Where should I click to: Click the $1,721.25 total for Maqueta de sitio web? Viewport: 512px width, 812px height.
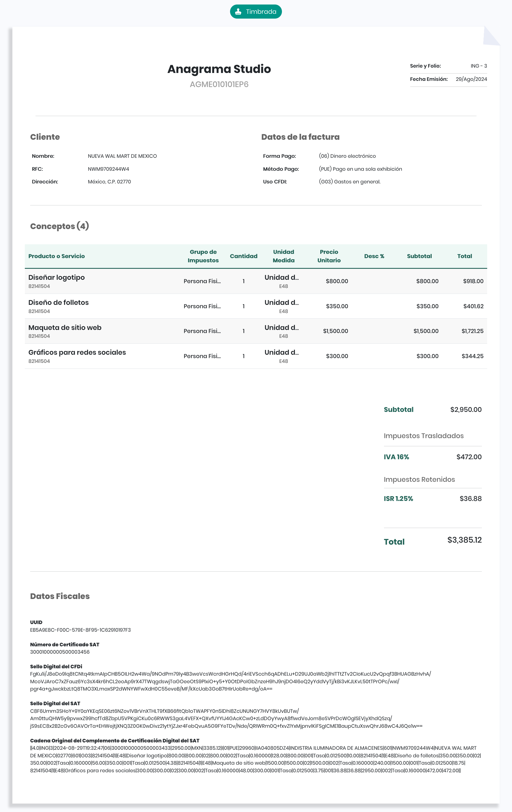pyautogui.click(x=473, y=331)
